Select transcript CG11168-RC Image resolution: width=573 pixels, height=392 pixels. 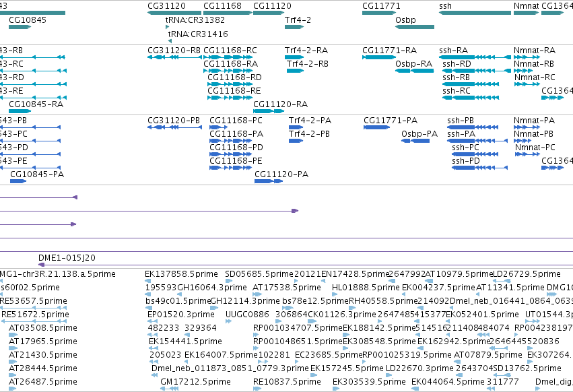230,51
